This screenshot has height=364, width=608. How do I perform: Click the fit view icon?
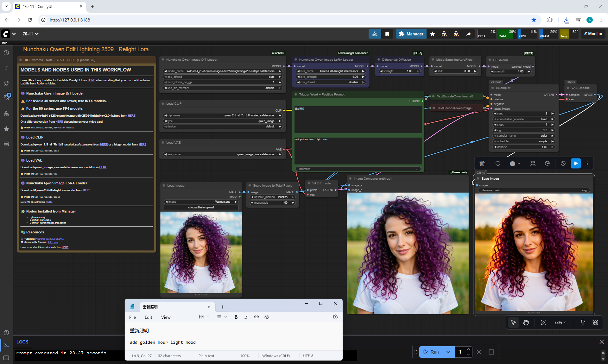point(543,322)
